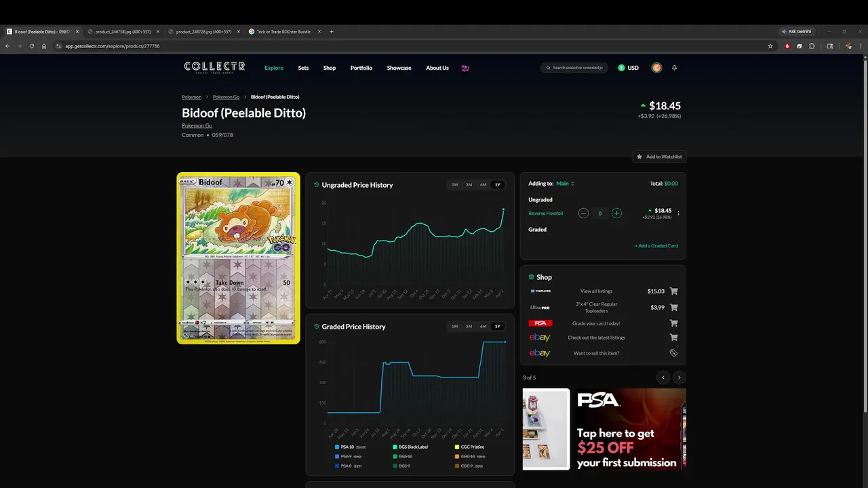
Task: Increase Reverse Holofoil quantity with plus
Action: click(x=616, y=213)
